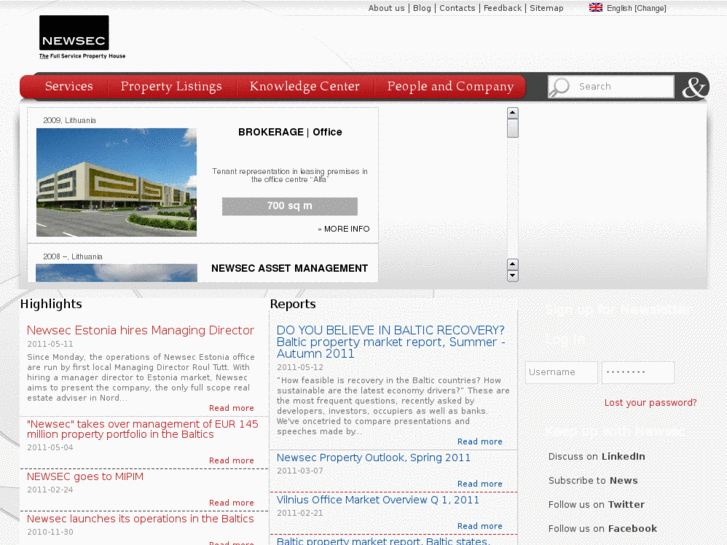
Task: Click Follow us on Facebook
Action: coord(602,529)
